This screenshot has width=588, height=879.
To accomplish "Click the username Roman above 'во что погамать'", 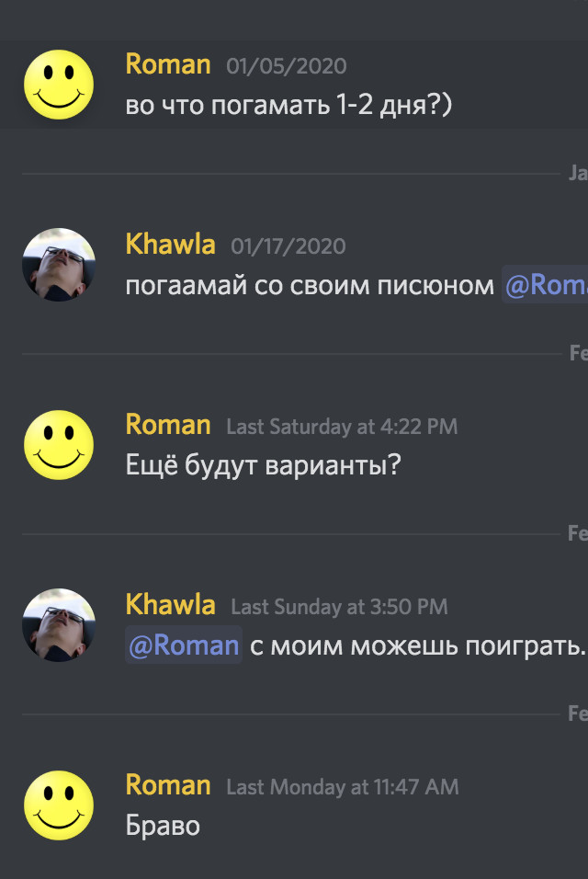I will tap(165, 63).
